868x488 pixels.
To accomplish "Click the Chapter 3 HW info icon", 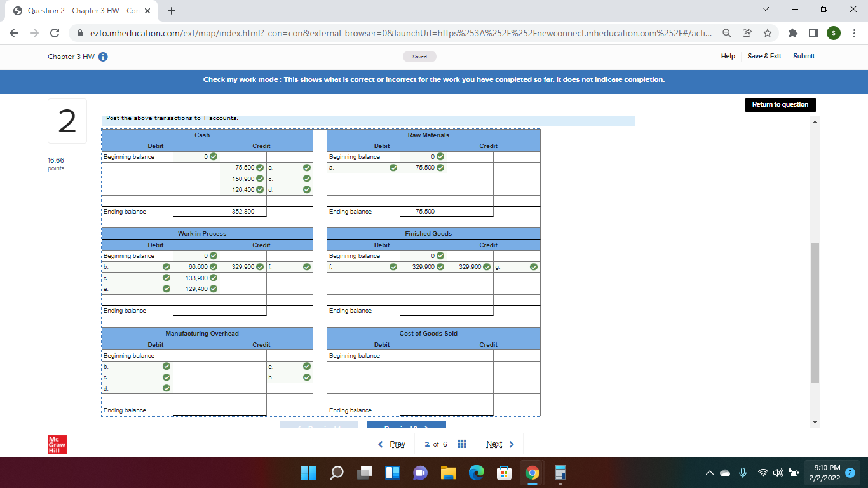I will click(x=102, y=57).
